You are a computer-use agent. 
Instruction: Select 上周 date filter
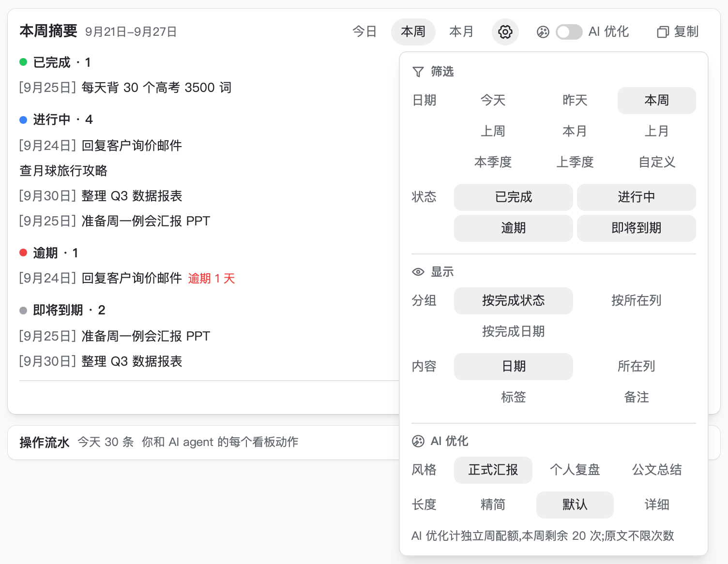493,132
